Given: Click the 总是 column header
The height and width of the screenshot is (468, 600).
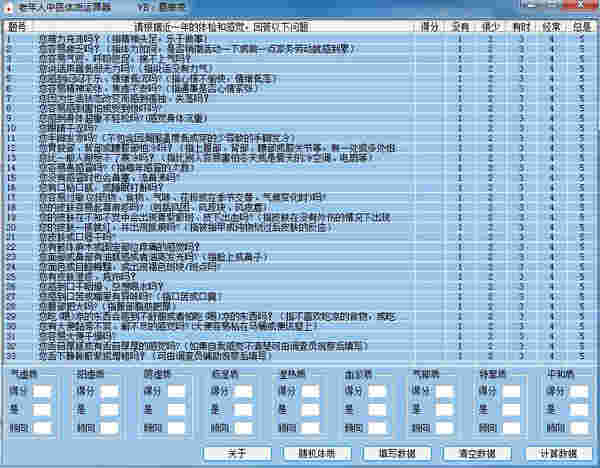Looking at the screenshot, I should coord(582,27).
